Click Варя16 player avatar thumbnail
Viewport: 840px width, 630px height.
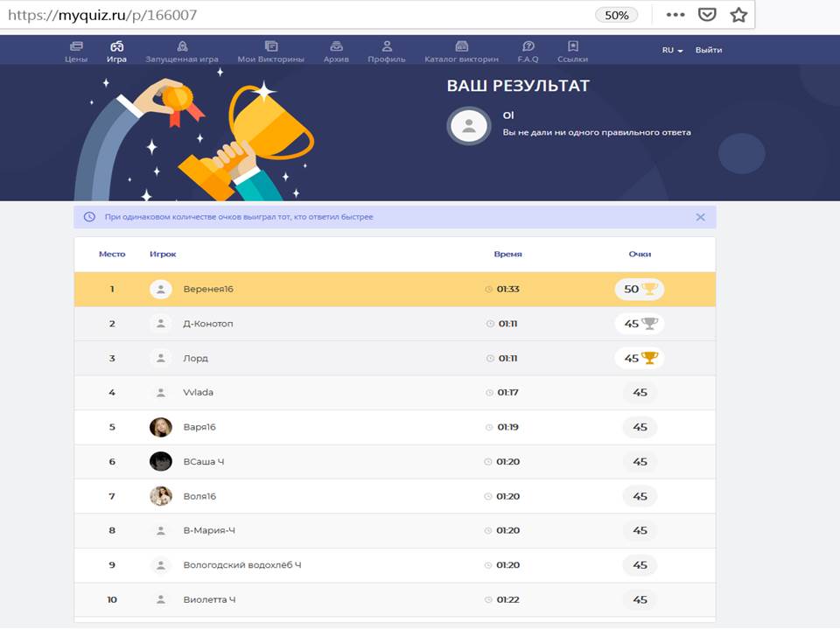click(x=160, y=427)
